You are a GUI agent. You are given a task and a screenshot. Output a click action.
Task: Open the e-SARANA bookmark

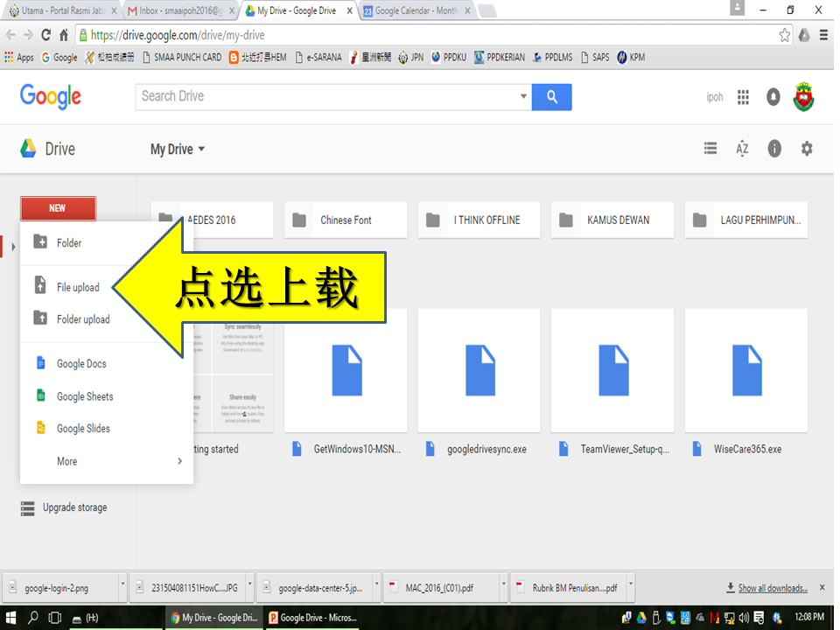pyautogui.click(x=318, y=58)
